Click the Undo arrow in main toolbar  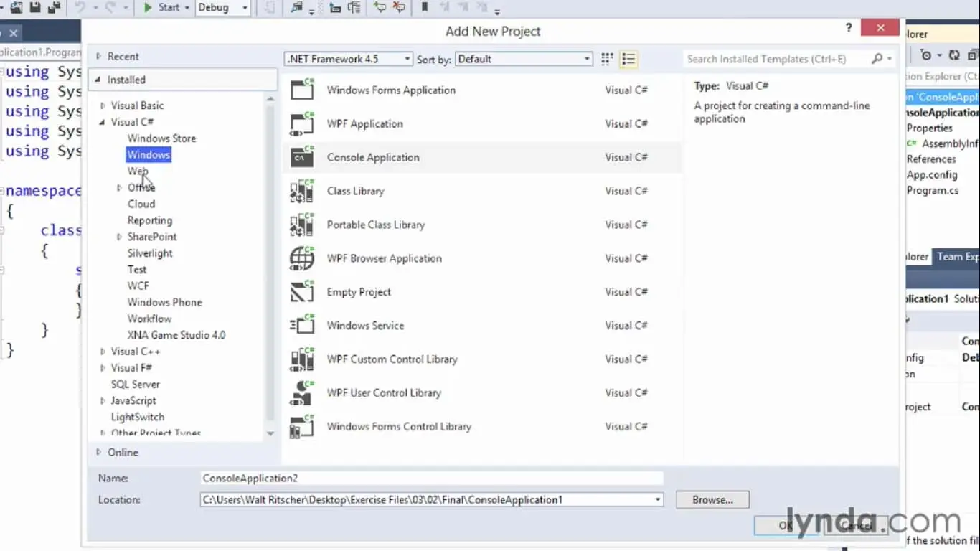pos(80,8)
